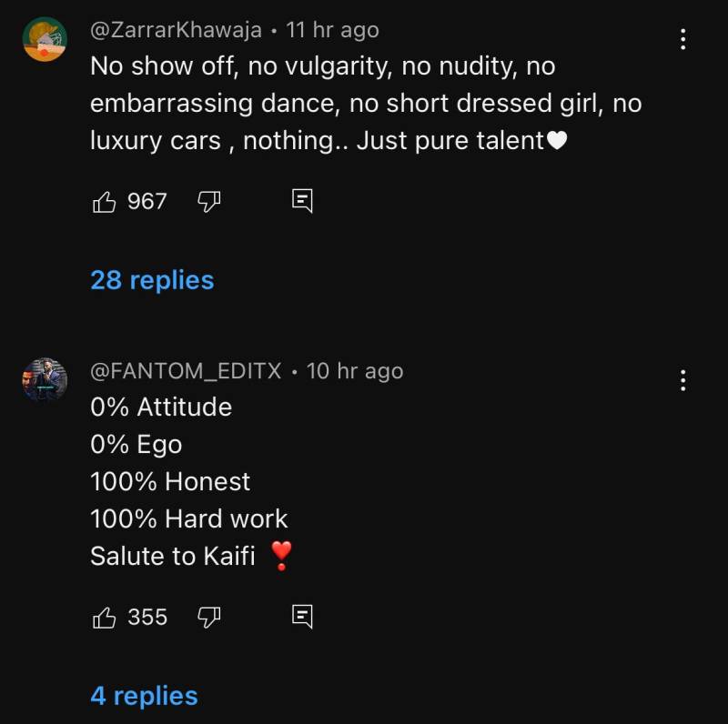Go to the @FANTOM_EDITX channel
Image resolution: width=728 pixels, height=724 pixels.
[186, 371]
